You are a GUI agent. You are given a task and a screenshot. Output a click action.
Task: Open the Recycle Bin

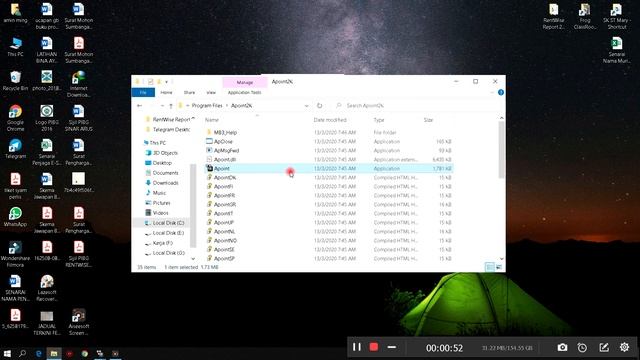(15, 81)
